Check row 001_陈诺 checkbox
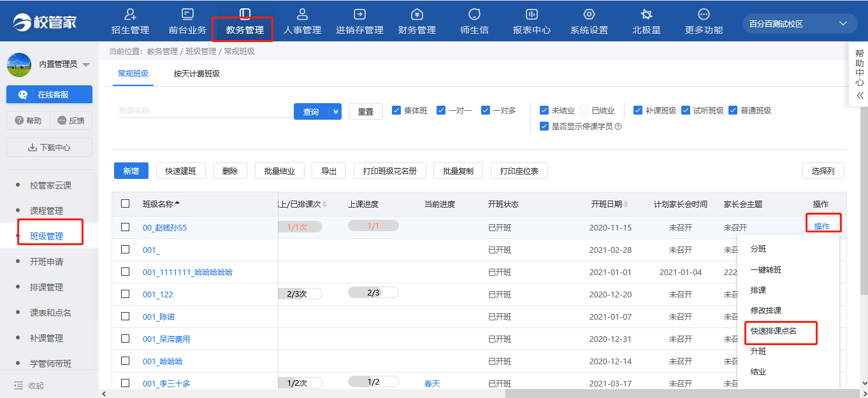 (126, 316)
